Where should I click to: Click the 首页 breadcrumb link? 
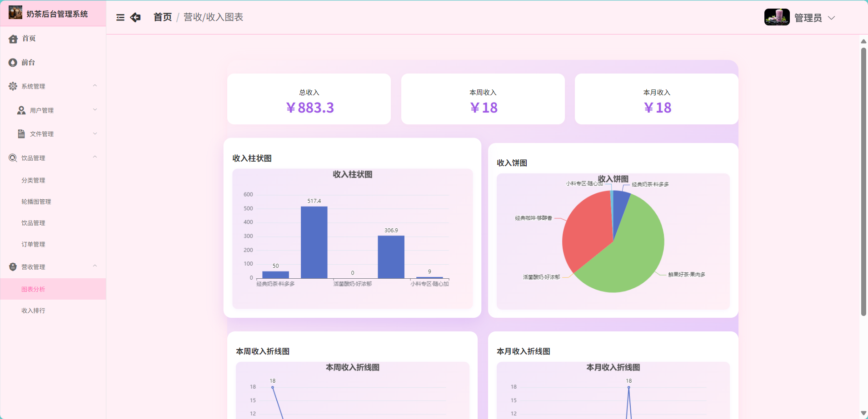pyautogui.click(x=162, y=17)
